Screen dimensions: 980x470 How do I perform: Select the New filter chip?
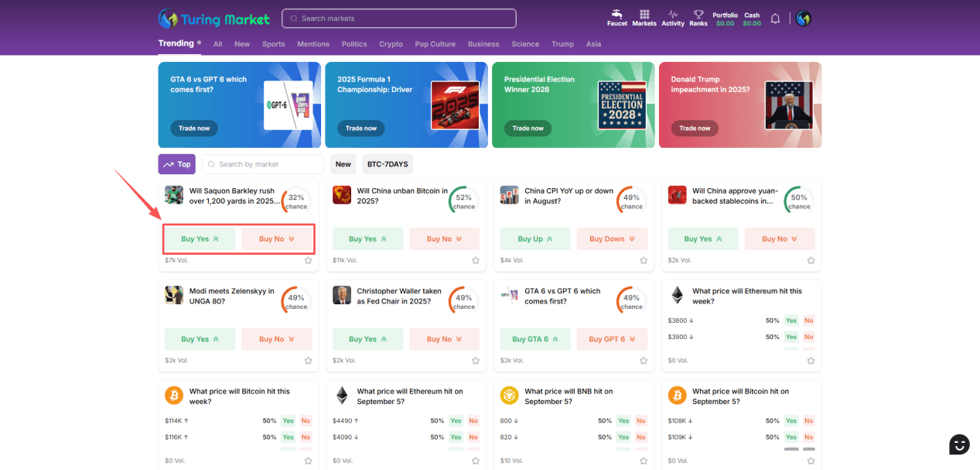tap(343, 164)
